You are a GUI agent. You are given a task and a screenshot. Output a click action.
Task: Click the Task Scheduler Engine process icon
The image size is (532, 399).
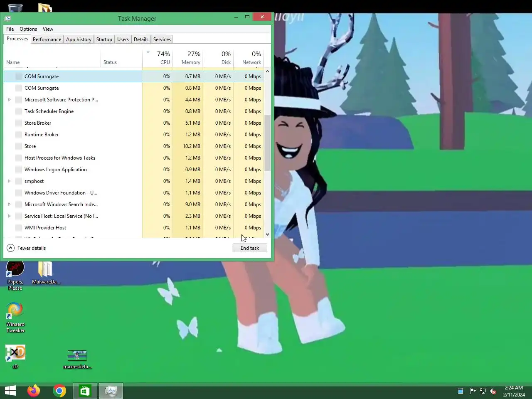18,111
